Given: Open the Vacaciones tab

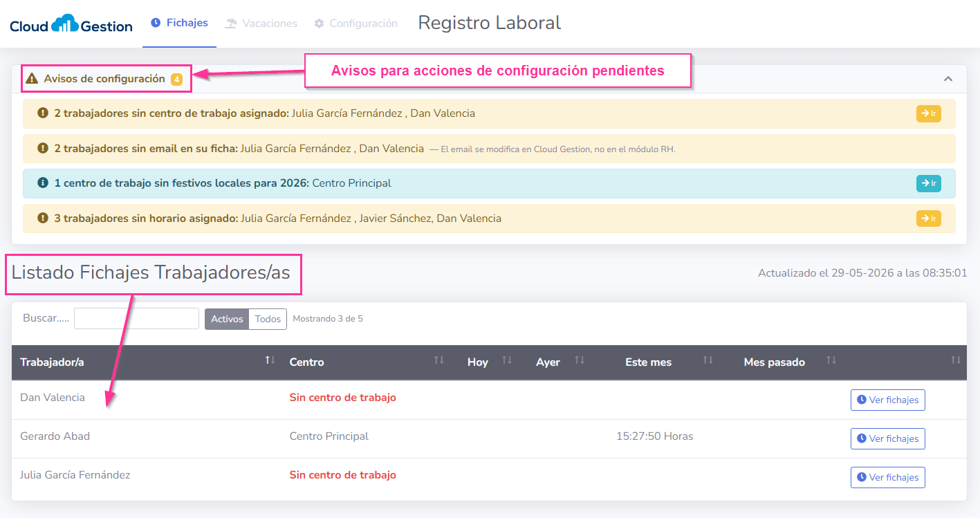Looking at the screenshot, I should pyautogui.click(x=261, y=24).
